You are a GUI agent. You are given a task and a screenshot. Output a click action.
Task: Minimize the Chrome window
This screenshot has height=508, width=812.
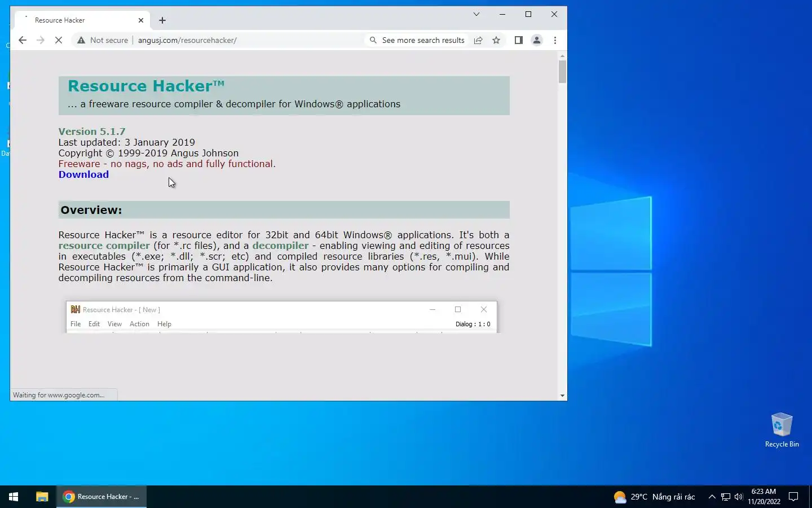[502, 14]
